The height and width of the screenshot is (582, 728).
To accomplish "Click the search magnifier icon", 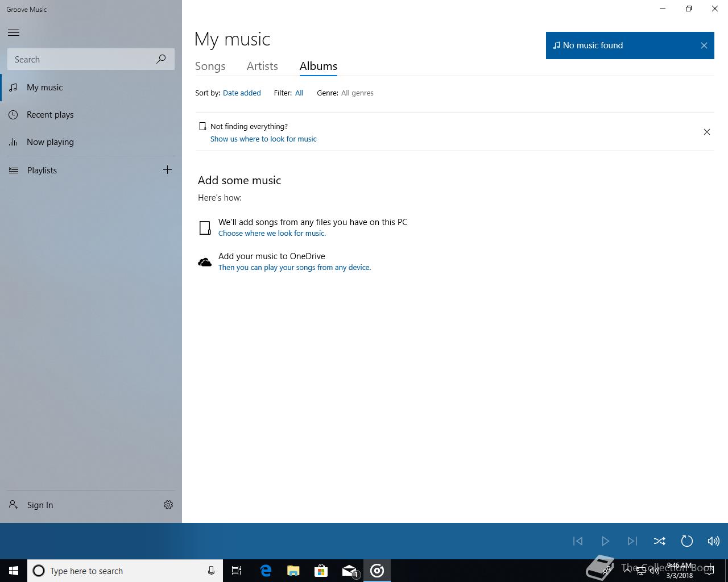I will 161,59.
